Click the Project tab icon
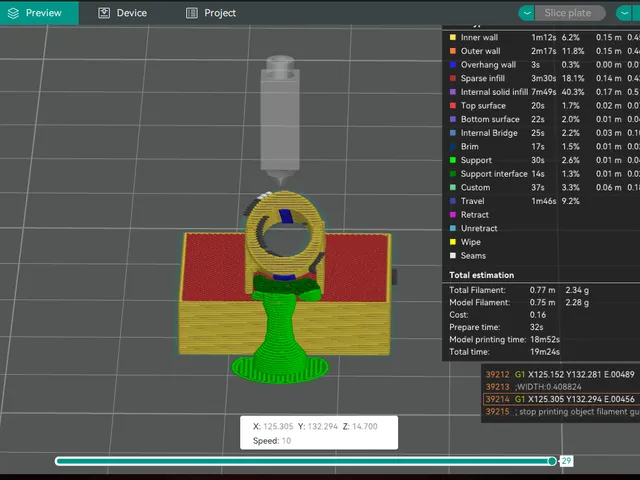 click(x=192, y=13)
